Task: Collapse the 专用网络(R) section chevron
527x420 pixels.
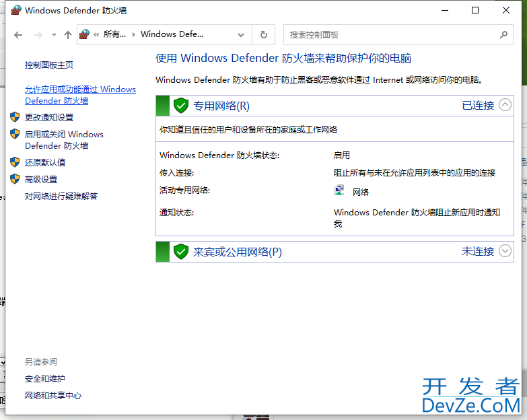Action: coord(505,105)
